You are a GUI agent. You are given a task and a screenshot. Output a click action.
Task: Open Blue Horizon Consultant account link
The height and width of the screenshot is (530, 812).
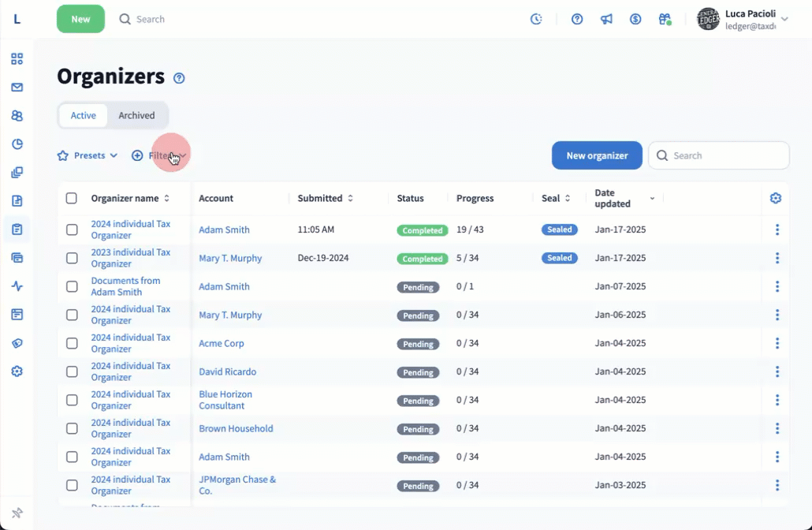tap(225, 400)
